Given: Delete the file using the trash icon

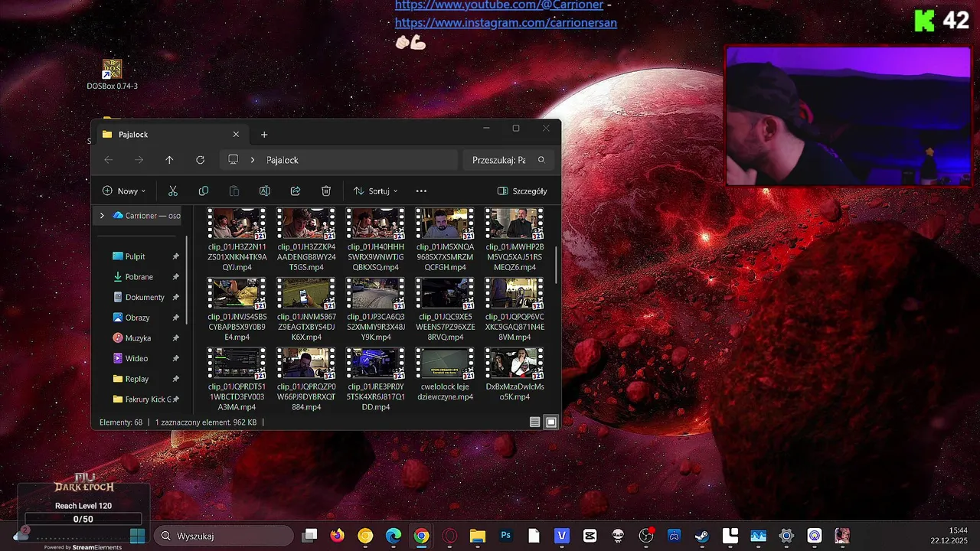Looking at the screenshot, I should point(326,191).
